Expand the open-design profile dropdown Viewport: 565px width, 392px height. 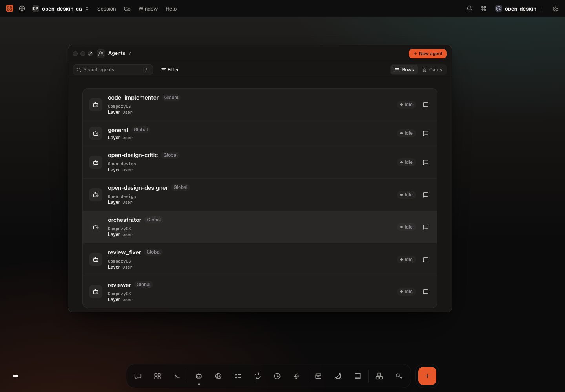coord(519,9)
